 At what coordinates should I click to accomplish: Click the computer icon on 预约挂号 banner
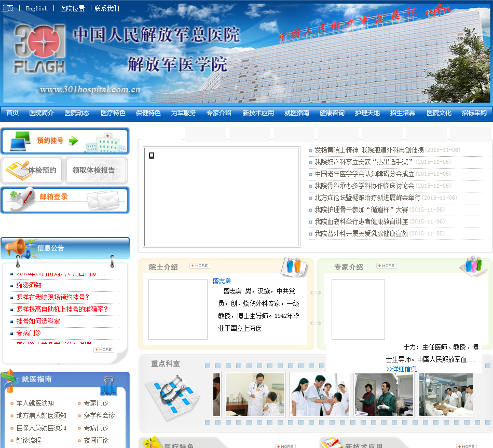pos(20,141)
